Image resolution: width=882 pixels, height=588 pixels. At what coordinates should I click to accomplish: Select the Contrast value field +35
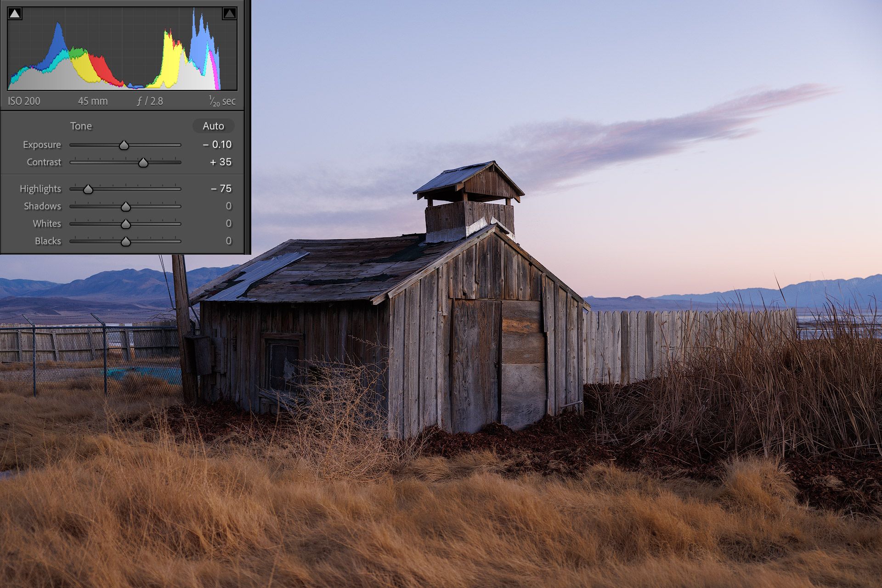tap(220, 162)
